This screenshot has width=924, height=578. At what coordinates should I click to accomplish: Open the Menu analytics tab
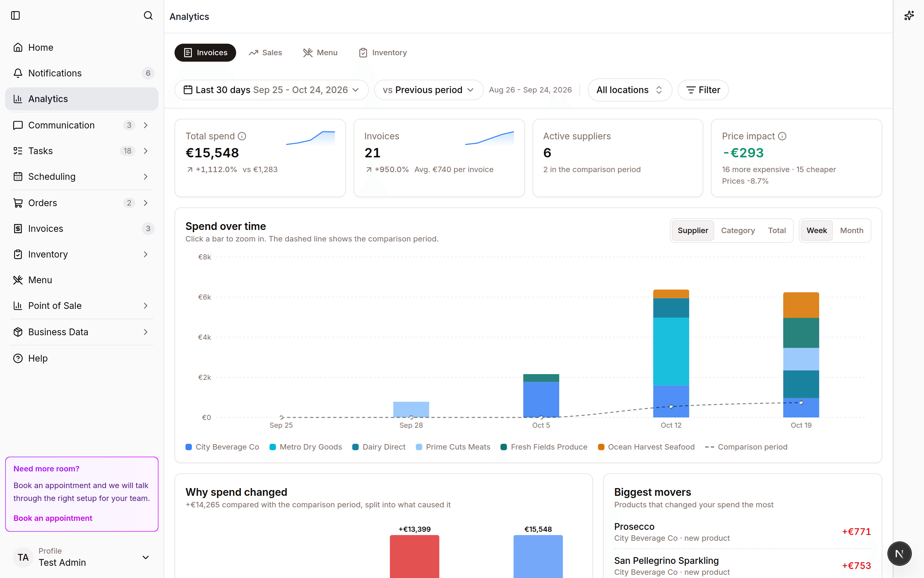tap(320, 53)
